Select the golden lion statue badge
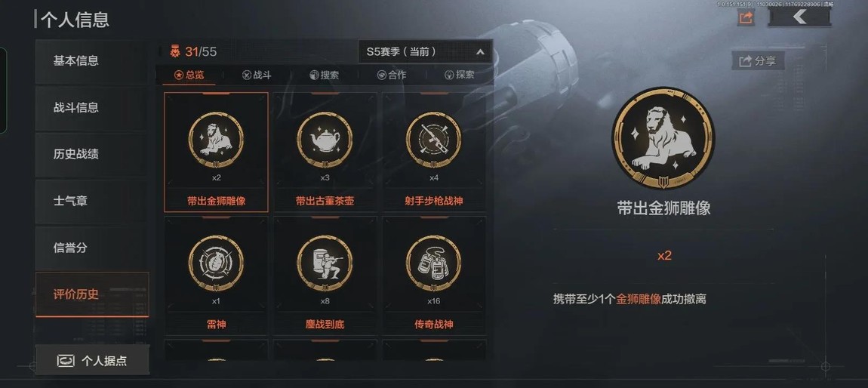This screenshot has width=868, height=388. pyautogui.click(x=216, y=152)
